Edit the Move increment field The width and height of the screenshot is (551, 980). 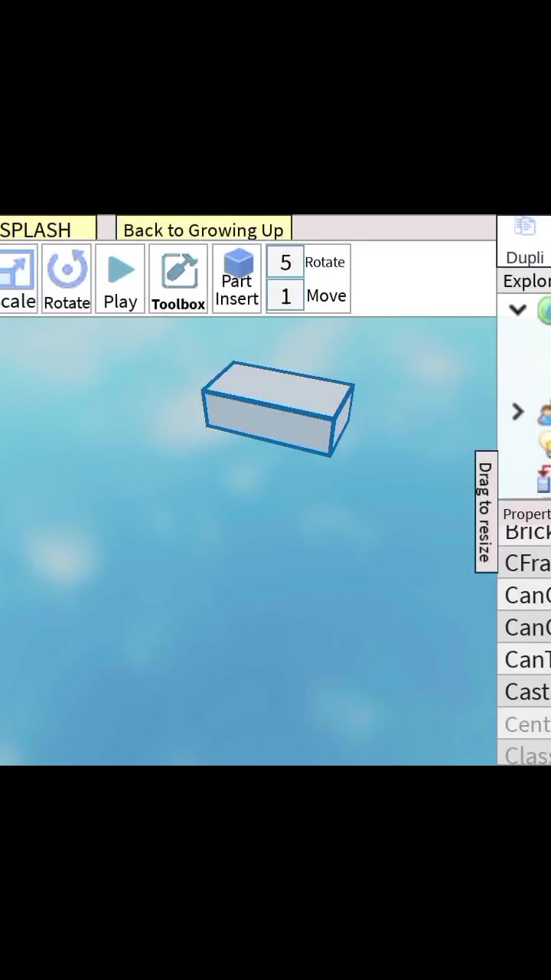coord(285,296)
